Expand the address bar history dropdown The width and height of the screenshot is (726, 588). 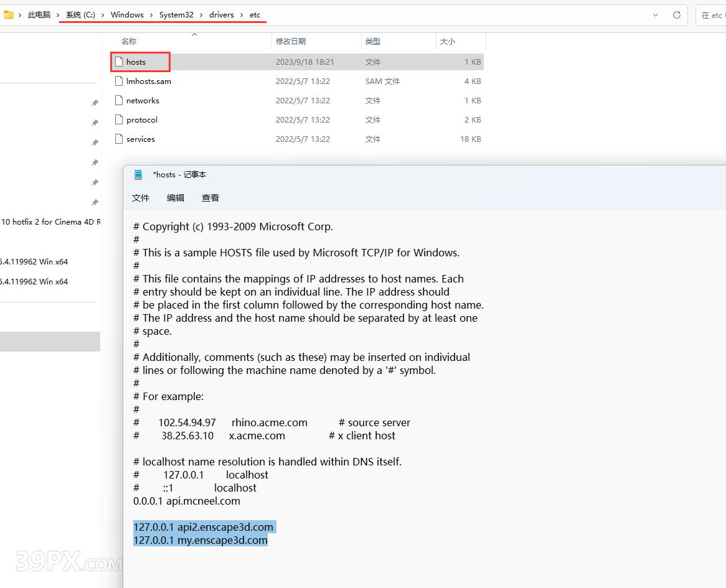(x=656, y=15)
